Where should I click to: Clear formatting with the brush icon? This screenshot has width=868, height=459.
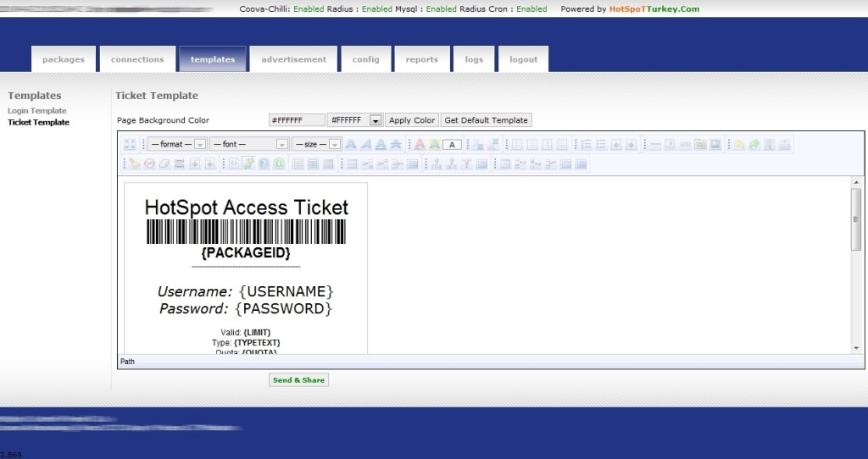135,163
